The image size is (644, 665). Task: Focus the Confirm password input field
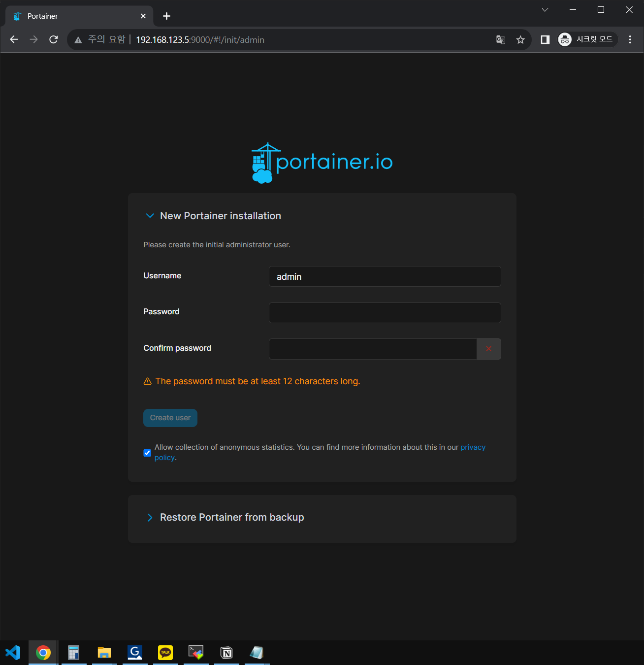(373, 349)
